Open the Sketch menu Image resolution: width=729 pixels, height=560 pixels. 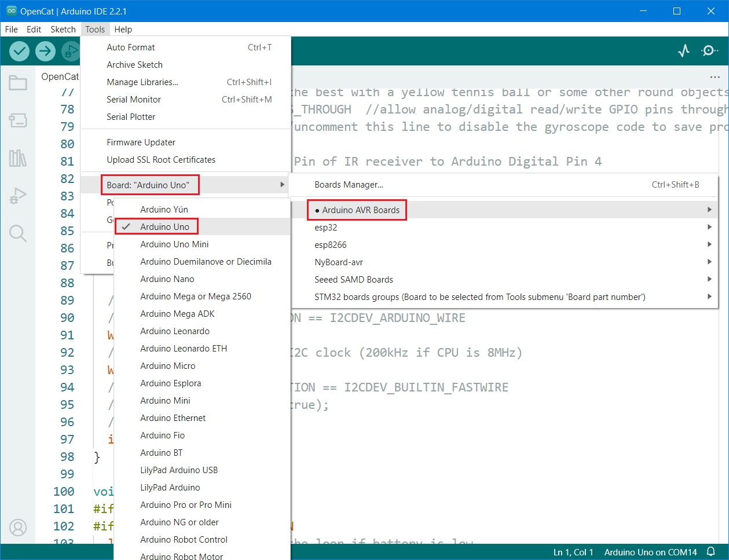pyautogui.click(x=63, y=30)
